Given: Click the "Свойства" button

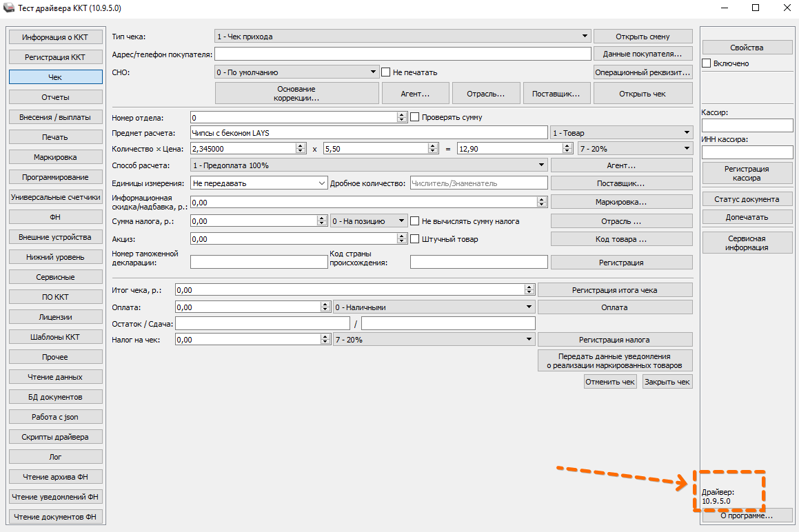Looking at the screenshot, I should pos(747,48).
